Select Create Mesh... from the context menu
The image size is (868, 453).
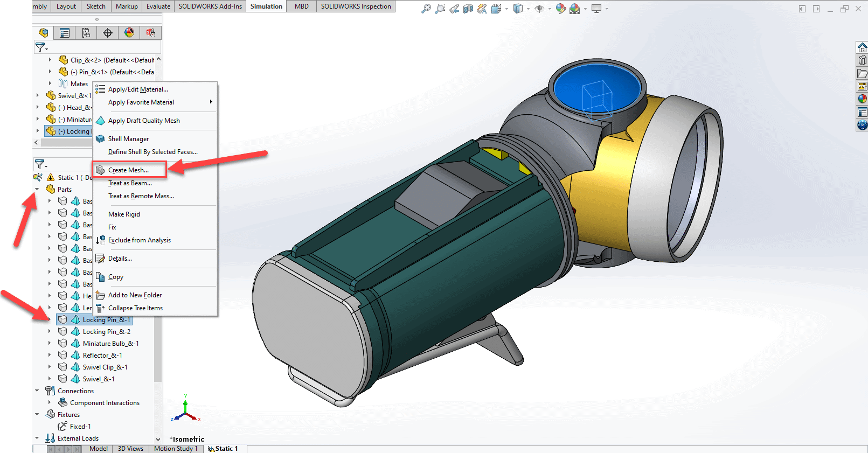tap(129, 170)
